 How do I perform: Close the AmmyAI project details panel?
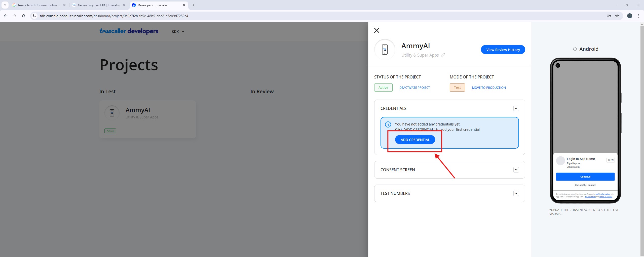[376, 30]
